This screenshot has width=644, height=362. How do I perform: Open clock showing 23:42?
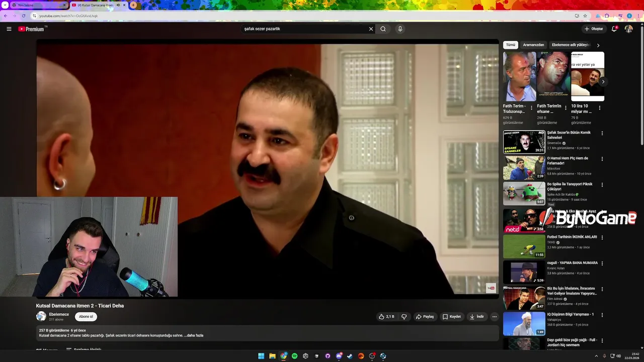point(631,356)
